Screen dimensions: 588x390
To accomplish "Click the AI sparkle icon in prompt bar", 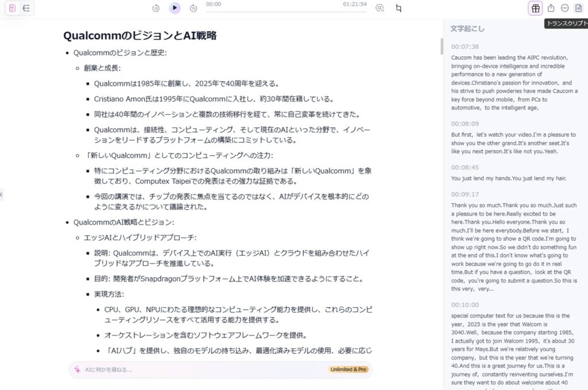I will tap(78, 369).
